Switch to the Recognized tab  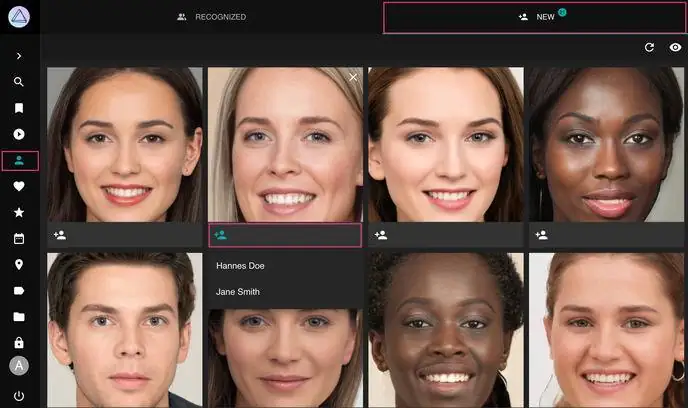tap(211, 17)
